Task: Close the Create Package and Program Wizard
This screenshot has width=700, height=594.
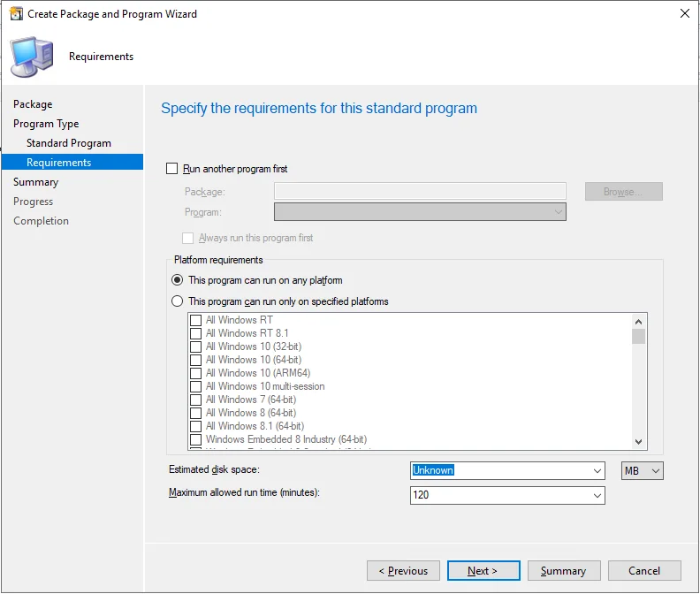Action: point(684,13)
